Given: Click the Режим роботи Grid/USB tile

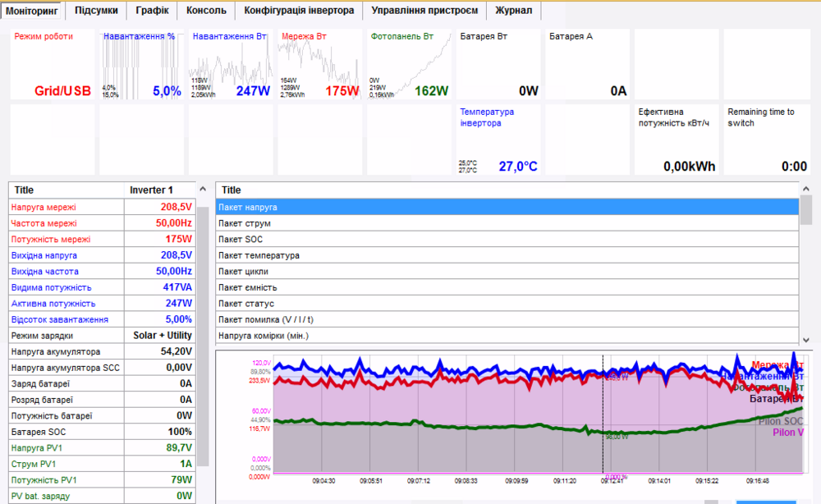Looking at the screenshot, I should 53,65.
